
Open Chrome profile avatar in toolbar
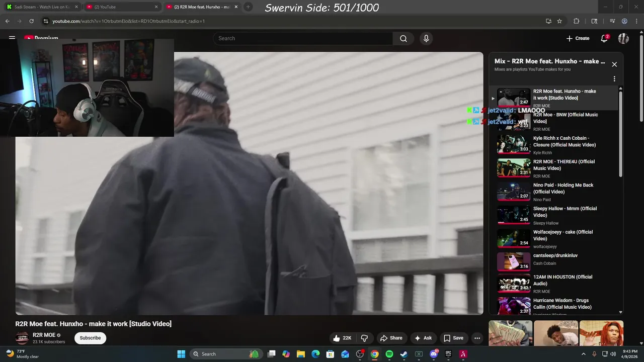(624, 21)
